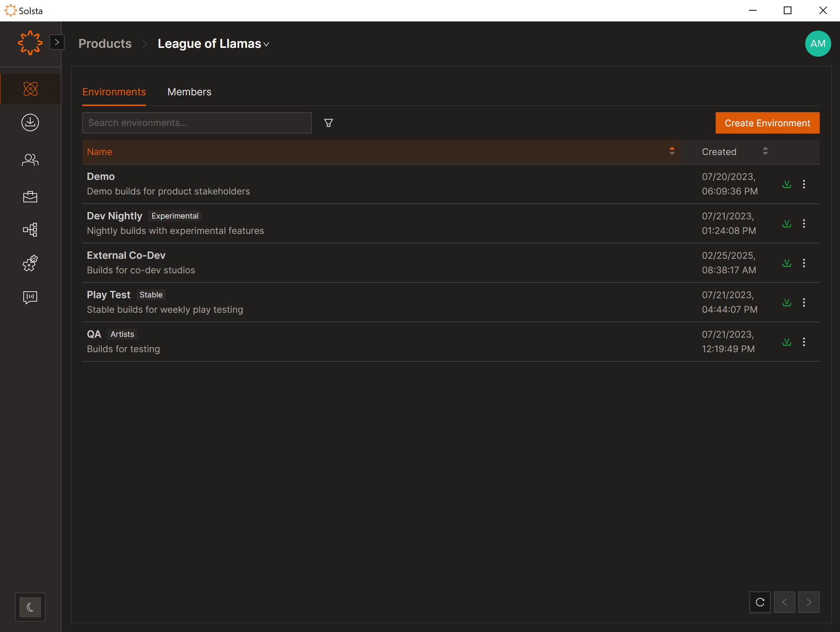Open the briefcase sidebar icon
This screenshot has width=840, height=632.
click(x=30, y=196)
